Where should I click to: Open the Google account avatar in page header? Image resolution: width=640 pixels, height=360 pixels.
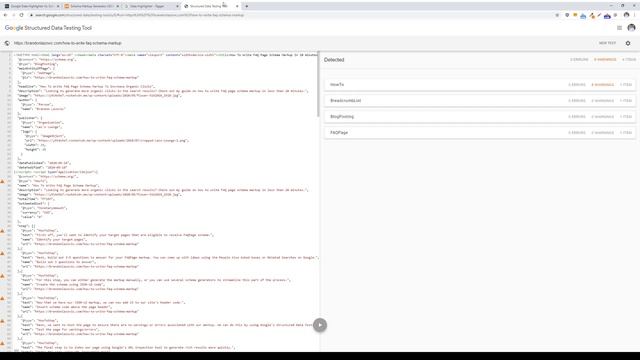631,28
